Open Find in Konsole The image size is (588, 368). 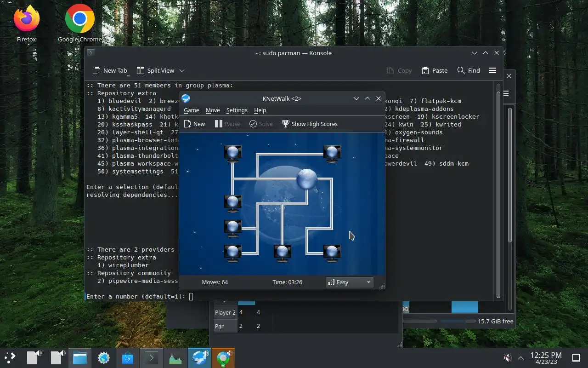pos(469,70)
